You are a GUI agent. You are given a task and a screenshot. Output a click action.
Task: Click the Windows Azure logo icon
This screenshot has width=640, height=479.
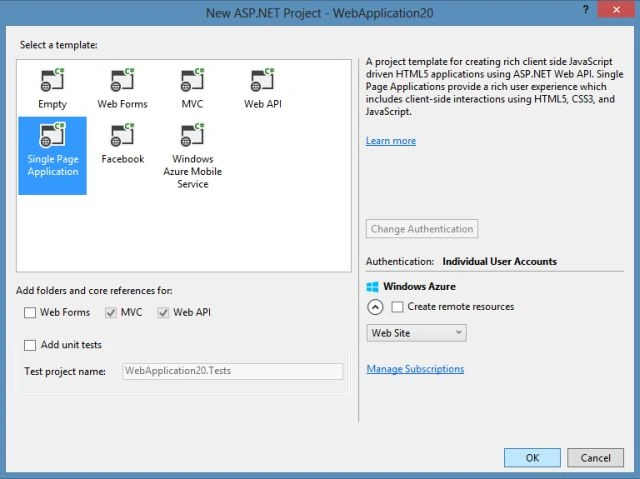click(372, 287)
